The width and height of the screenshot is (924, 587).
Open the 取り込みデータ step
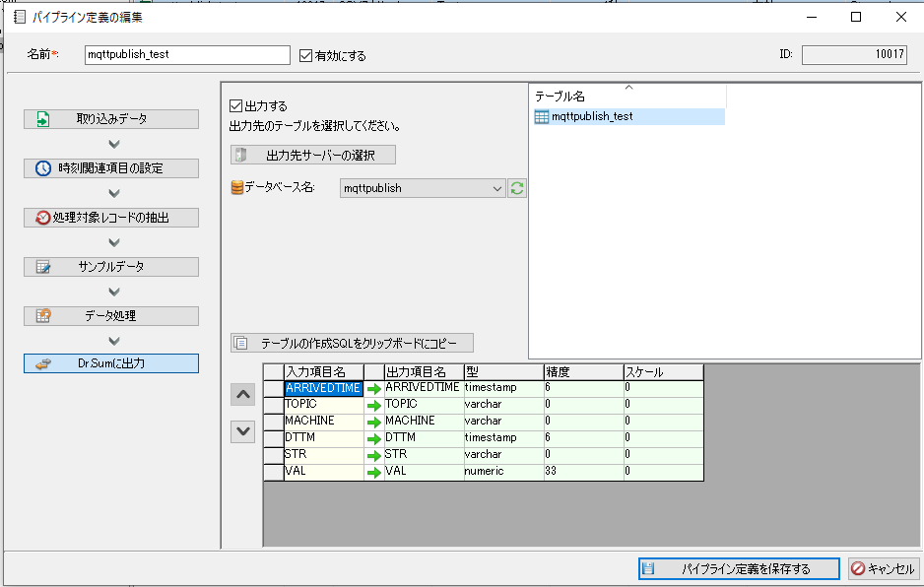[111, 119]
